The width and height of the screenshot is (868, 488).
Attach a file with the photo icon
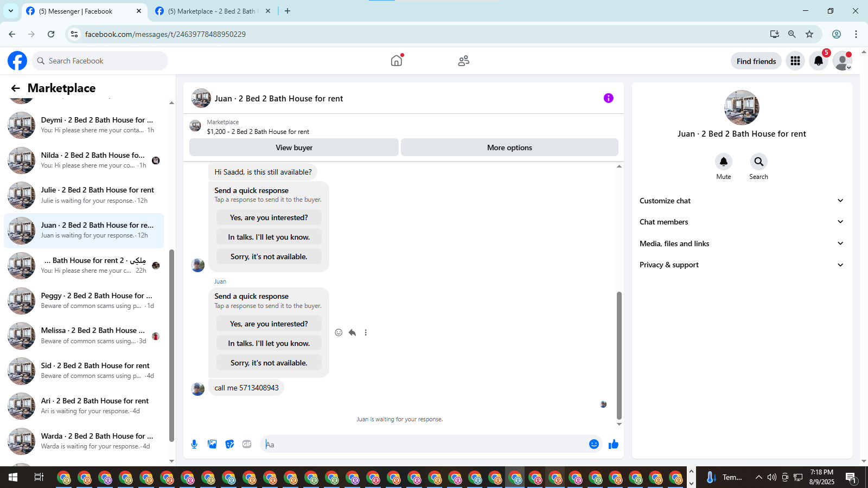click(x=212, y=445)
